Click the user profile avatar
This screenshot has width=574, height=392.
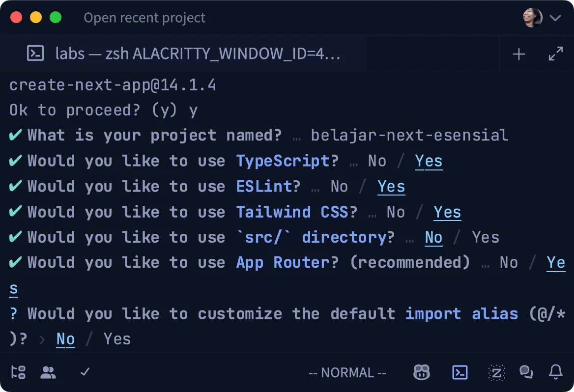click(x=532, y=18)
